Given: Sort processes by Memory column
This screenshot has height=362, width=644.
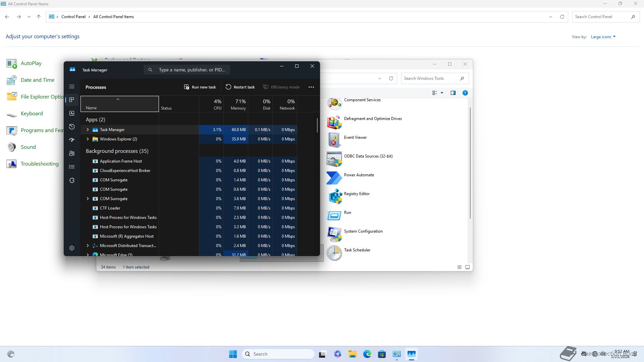Looking at the screenshot, I should [238, 104].
